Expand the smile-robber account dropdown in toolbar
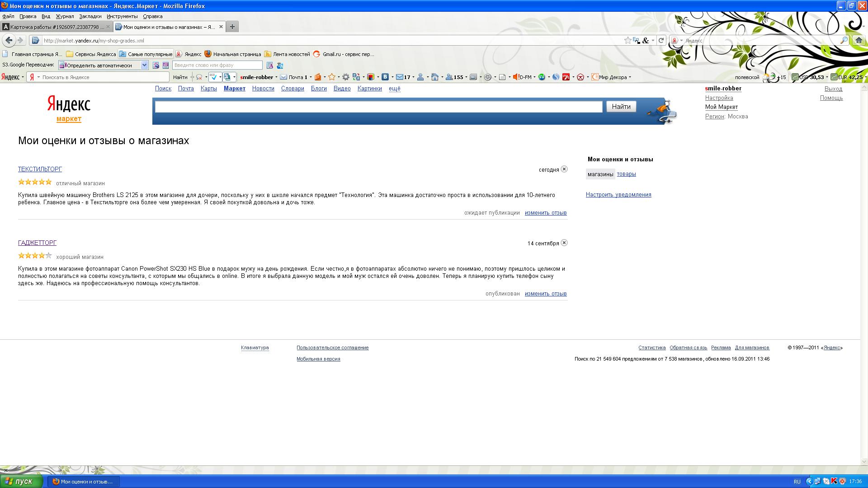The image size is (868, 488). [x=276, y=77]
